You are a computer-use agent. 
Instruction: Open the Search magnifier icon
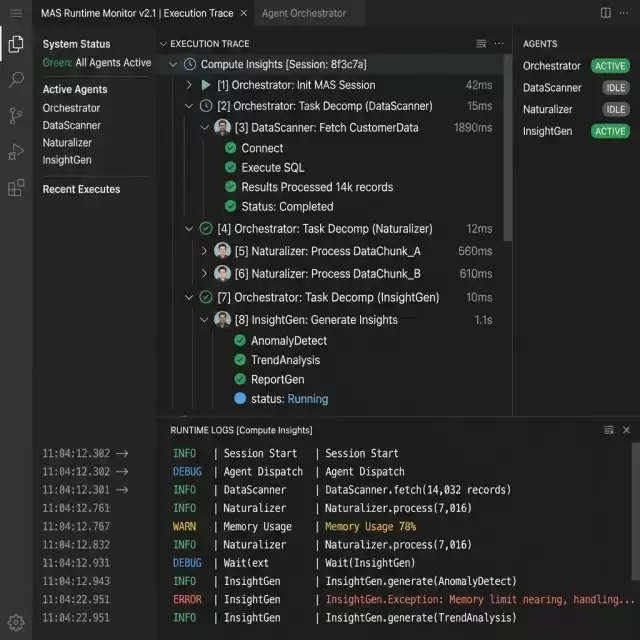click(x=16, y=80)
